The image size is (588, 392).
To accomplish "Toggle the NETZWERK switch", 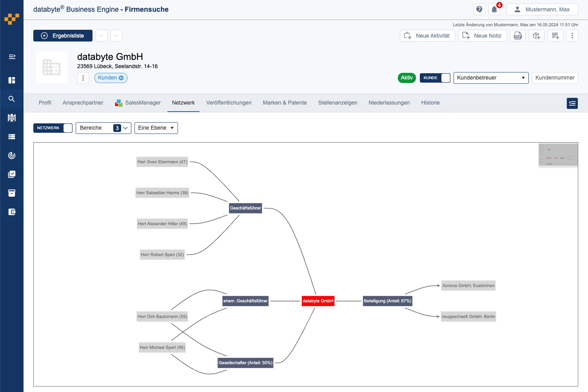I will (x=67, y=128).
